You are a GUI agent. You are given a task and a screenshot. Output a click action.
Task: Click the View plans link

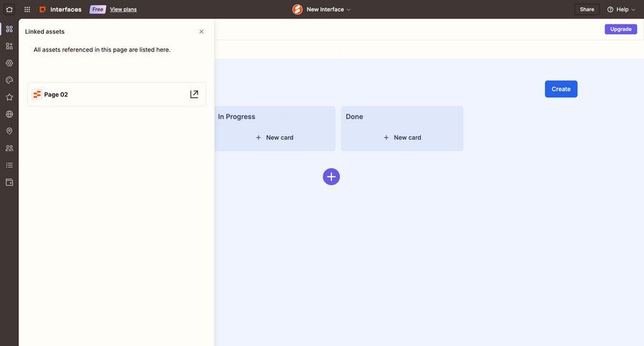(x=123, y=9)
